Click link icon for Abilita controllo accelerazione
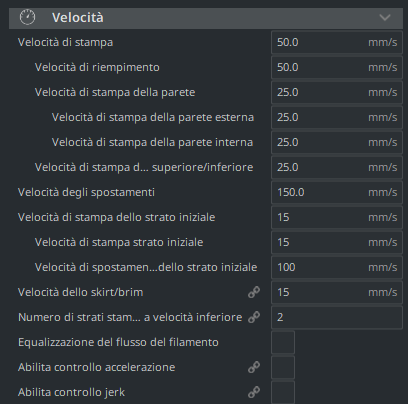This screenshot has width=408, height=404. (x=254, y=367)
